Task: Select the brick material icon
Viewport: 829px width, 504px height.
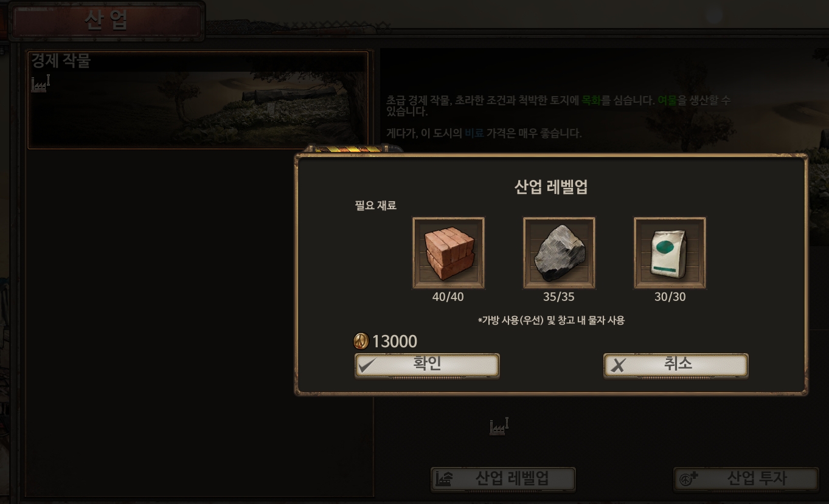Action: pos(449,252)
